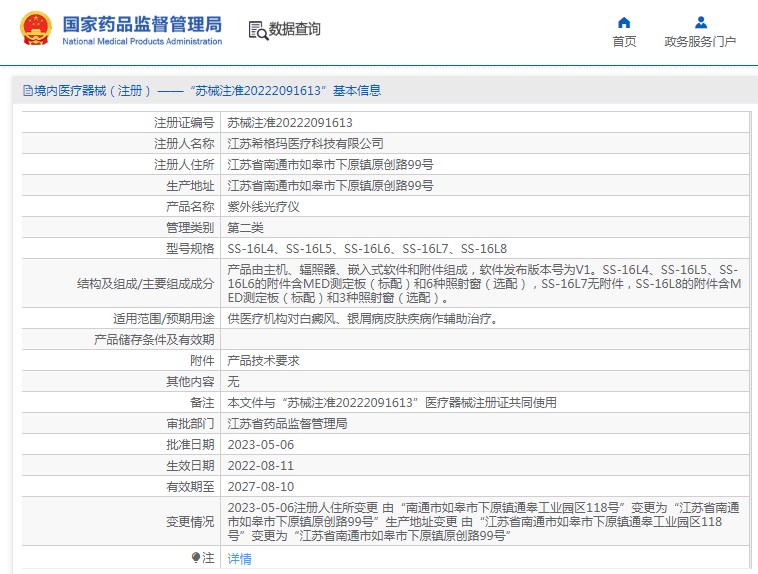Click the 首页 home link text
The image size is (758, 574).
624,42
